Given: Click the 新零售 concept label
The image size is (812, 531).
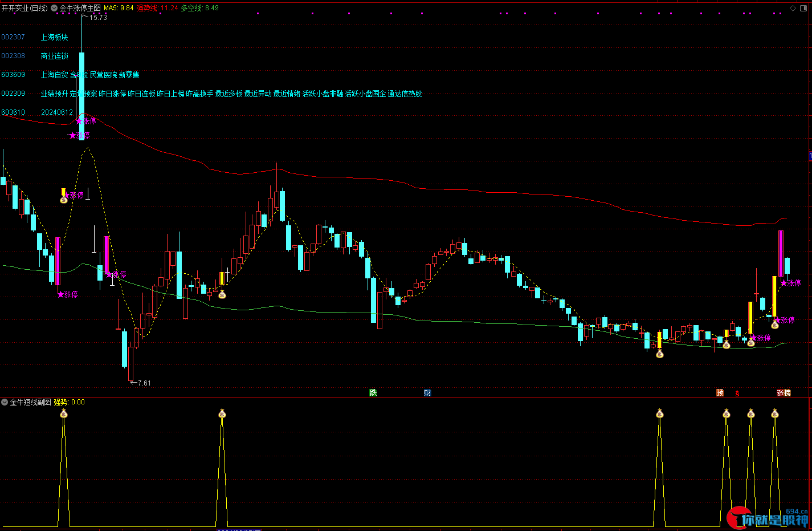Looking at the screenshot, I should click(x=129, y=75).
